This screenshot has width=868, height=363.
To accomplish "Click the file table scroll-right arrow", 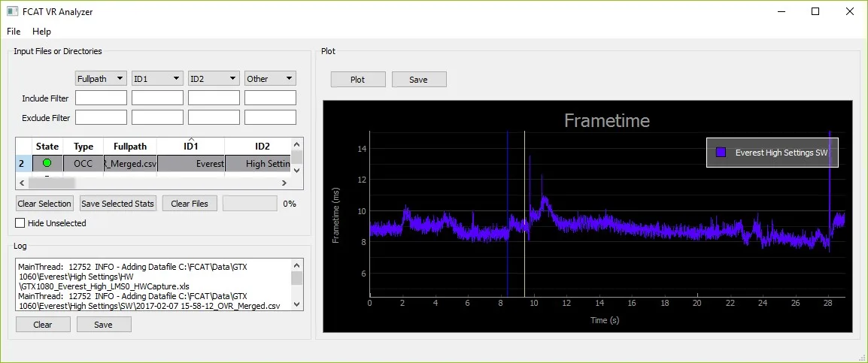I will tap(284, 183).
